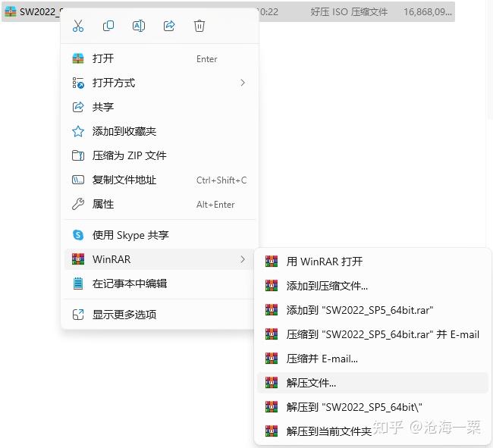The width and height of the screenshot is (493, 448).
Task: Click the WinRAR icon beside 添加到压缩文件...
Action: 272,286
